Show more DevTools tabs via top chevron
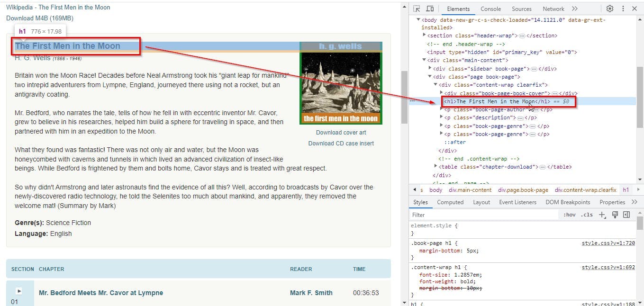Viewport: 644px width, 306px height. tap(575, 9)
